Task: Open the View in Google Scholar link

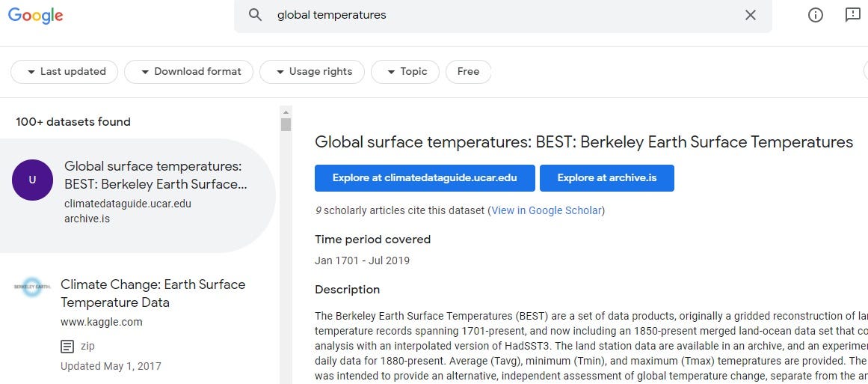Action: pyautogui.click(x=546, y=210)
